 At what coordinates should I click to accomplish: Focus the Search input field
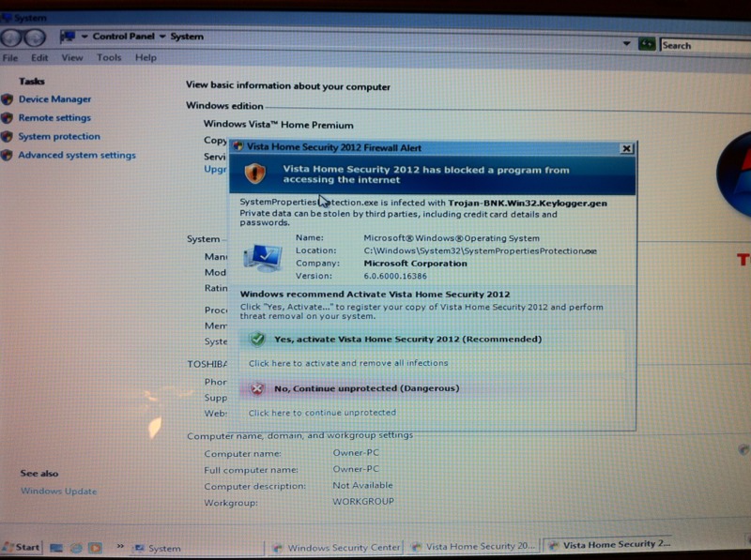705,45
